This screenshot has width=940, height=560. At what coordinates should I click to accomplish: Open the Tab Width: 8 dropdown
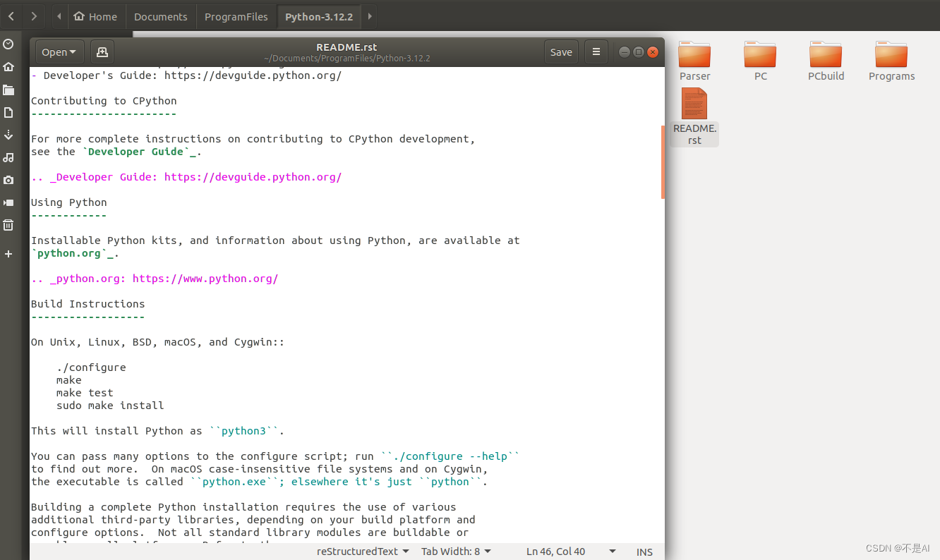pyautogui.click(x=456, y=552)
